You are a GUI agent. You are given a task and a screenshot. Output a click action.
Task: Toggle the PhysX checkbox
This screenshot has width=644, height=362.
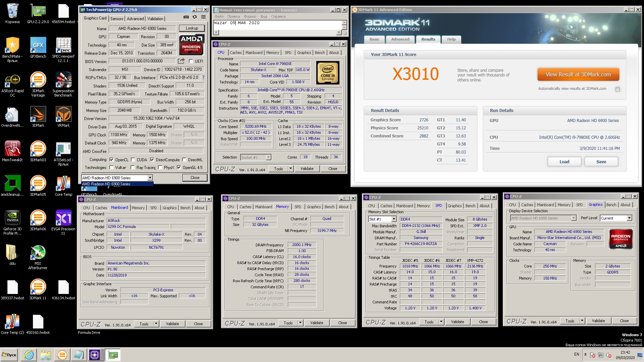(160, 167)
